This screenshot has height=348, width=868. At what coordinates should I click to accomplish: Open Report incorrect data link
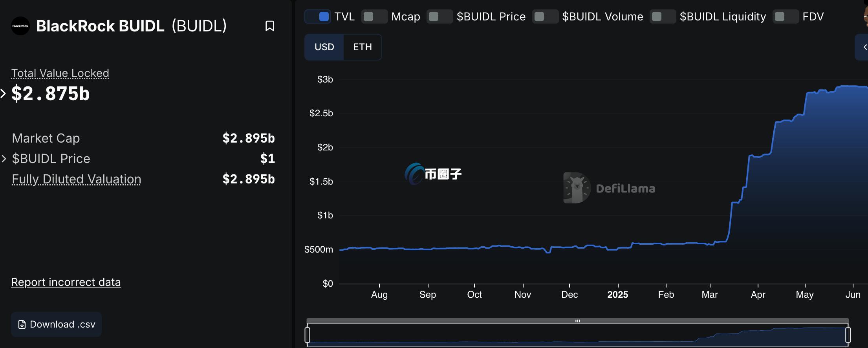point(66,282)
